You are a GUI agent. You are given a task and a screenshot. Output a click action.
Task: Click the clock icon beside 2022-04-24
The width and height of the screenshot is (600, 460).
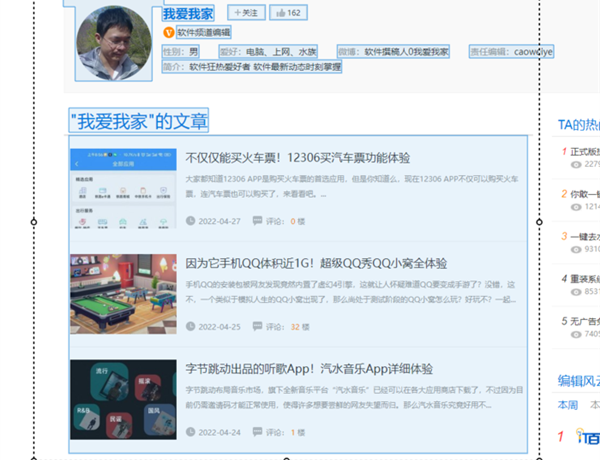coord(191,432)
